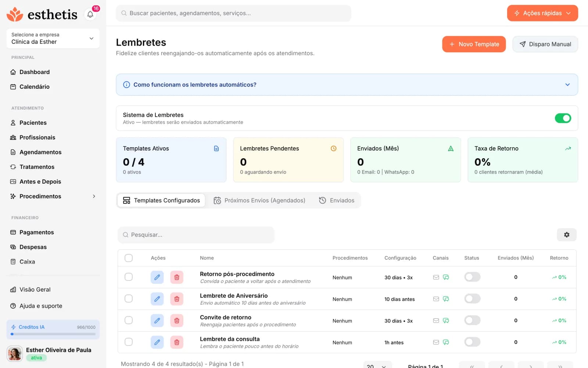Screen dimensions: 588x368
Task: Enable status toggle for Convite de retorno
Action: (472, 321)
